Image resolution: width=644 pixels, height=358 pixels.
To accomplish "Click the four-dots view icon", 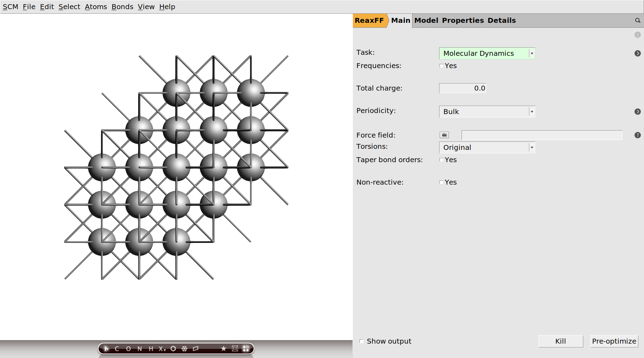I will 246,349.
